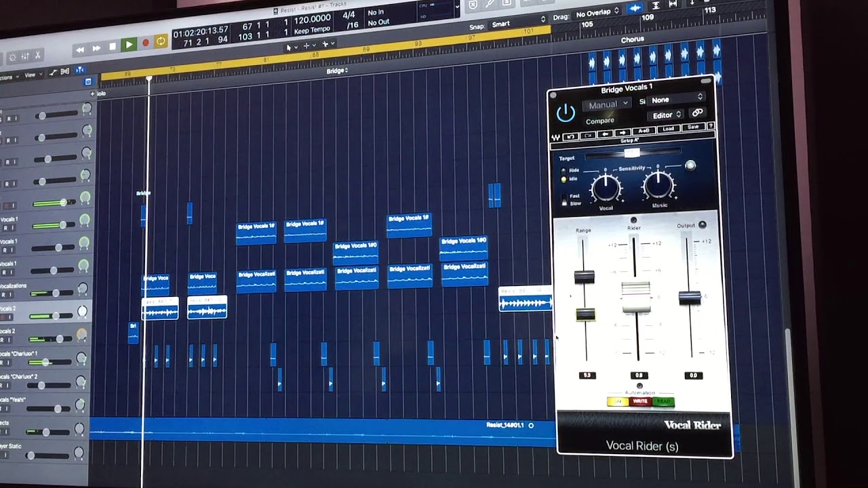This screenshot has height=488, width=868.
Task: Open the Snap Smart dropdown
Action: 517,23
